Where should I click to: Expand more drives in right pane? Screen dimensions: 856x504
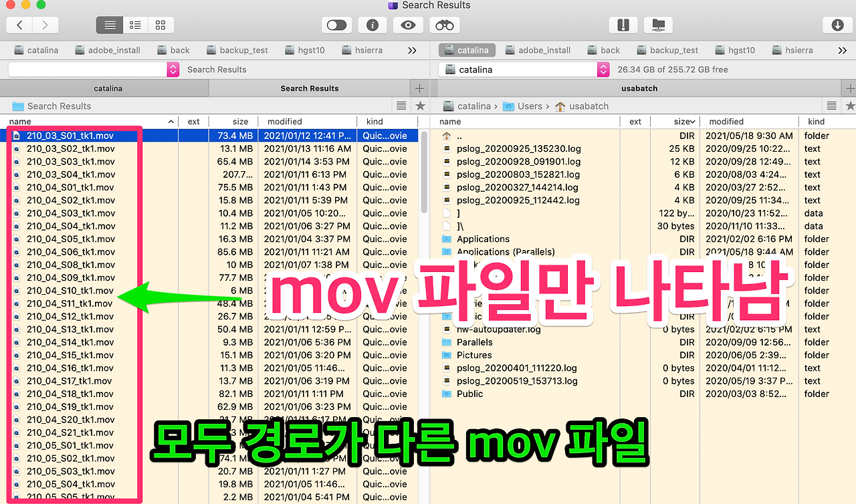[842, 50]
